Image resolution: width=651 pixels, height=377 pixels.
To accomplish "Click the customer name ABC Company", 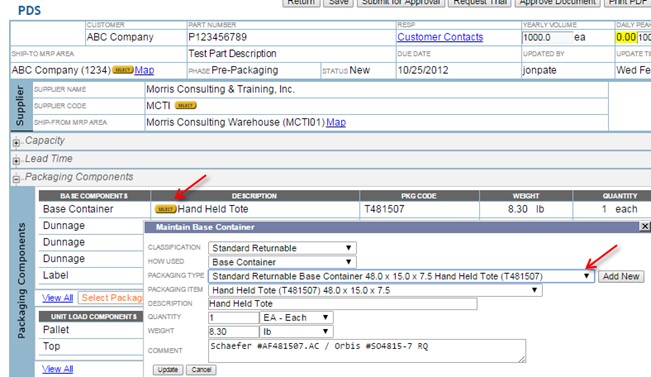I will [120, 37].
